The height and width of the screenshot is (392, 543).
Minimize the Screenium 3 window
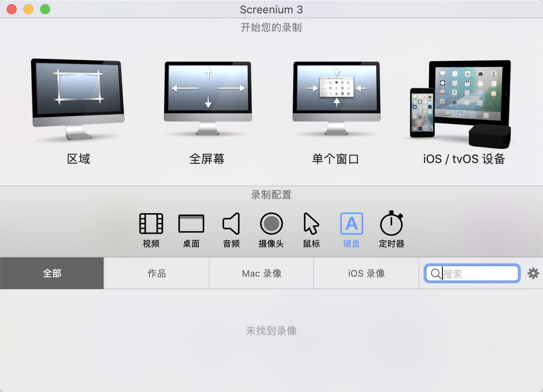(28, 9)
